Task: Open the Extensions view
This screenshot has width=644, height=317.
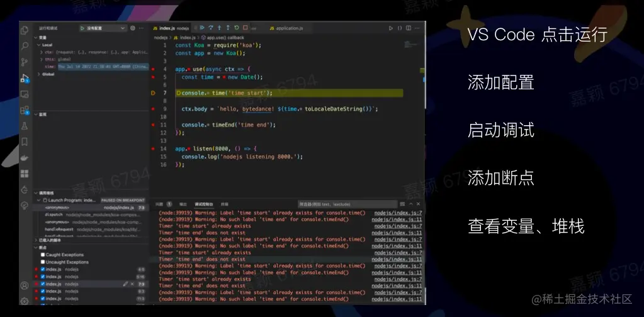Action: [25, 110]
